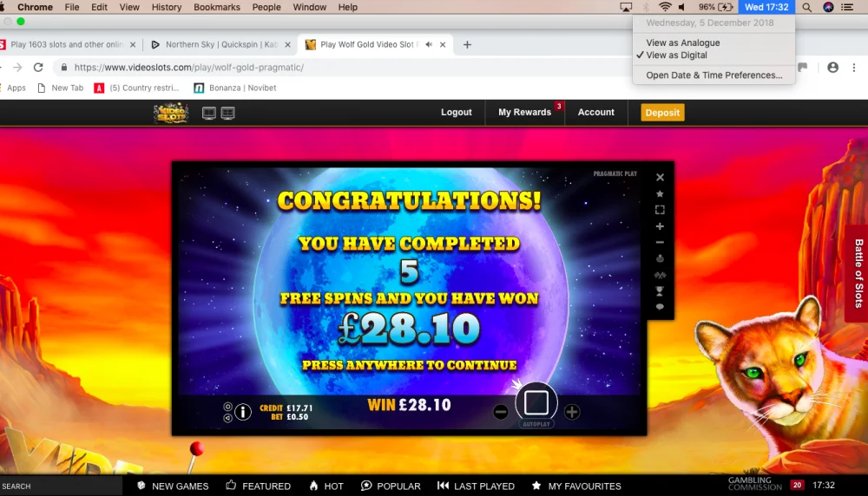Open the volume control in menu bar
The image size is (868, 496).
682,7
